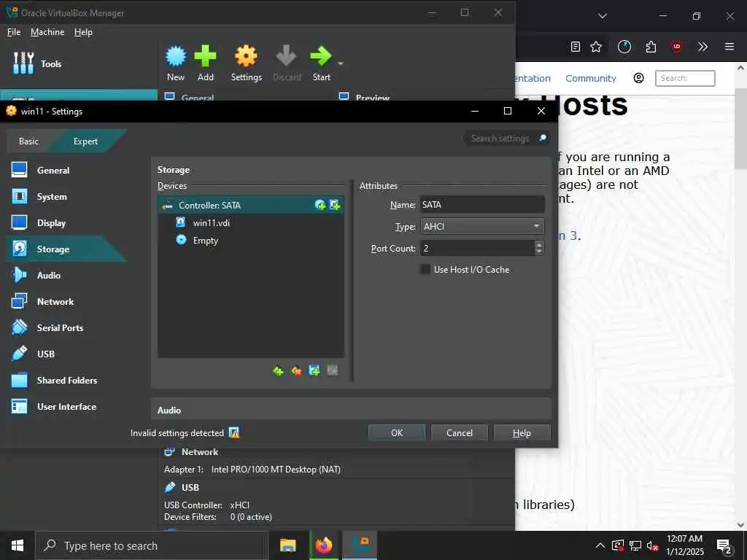Click the Remove Controller icon below devices
747x560 pixels.
point(296,371)
